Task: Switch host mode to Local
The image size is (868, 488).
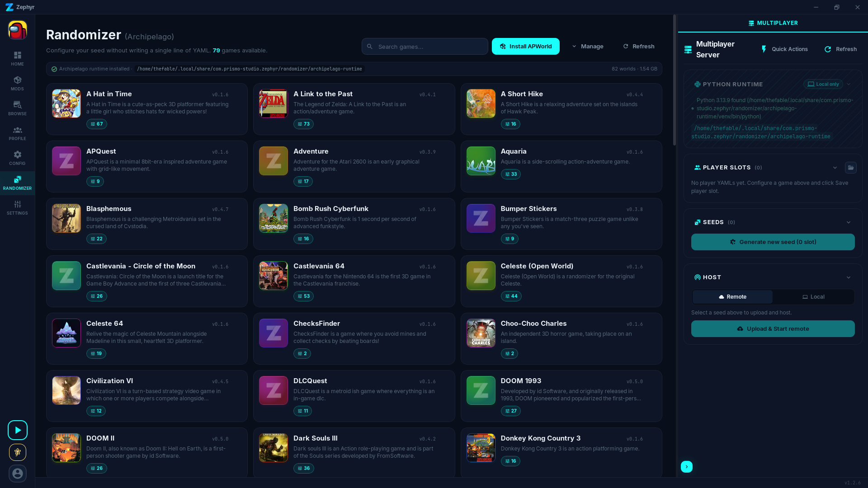Action: coord(813,297)
